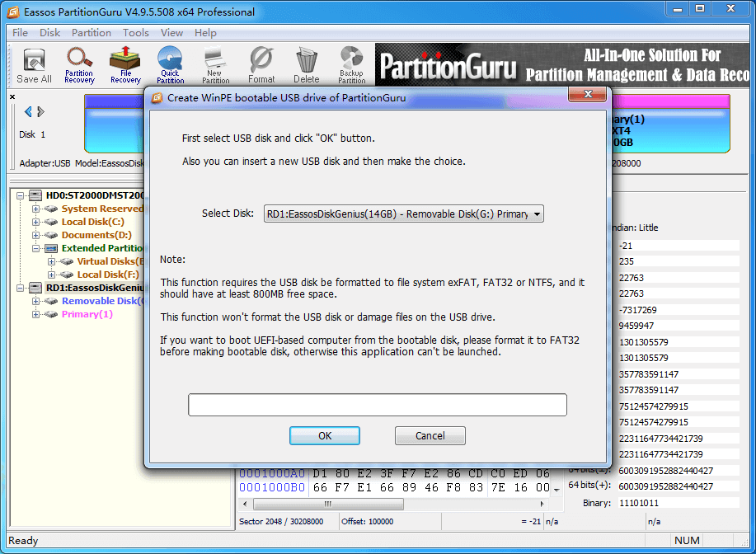Click hex view scroll left arrow
Image resolution: width=756 pixels, height=554 pixels.
point(245,504)
